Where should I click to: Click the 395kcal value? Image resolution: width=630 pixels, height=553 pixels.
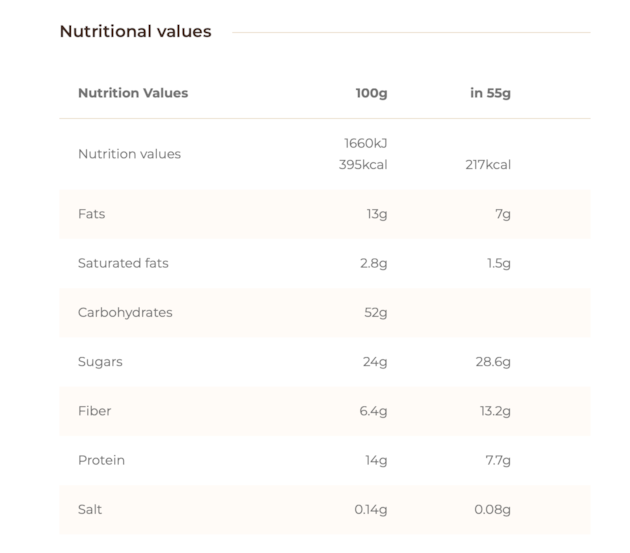point(363,164)
